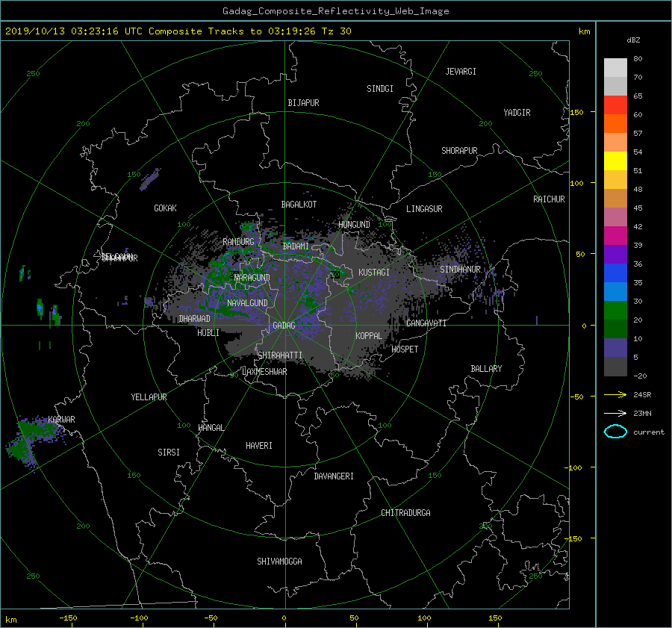The height and width of the screenshot is (628, 672).
Task: Click the BAGALKOT city label
Action: pyautogui.click(x=299, y=205)
